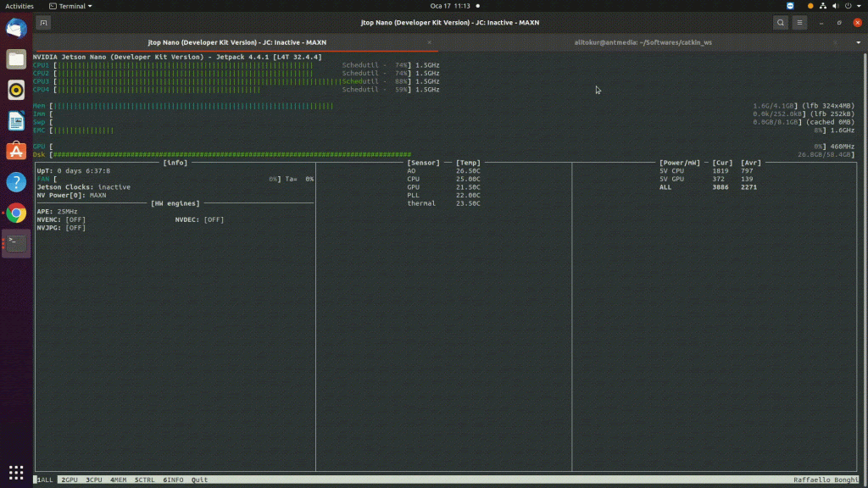Click the orange status indicator in tray
This screenshot has height=488, width=868.
coord(810,6)
